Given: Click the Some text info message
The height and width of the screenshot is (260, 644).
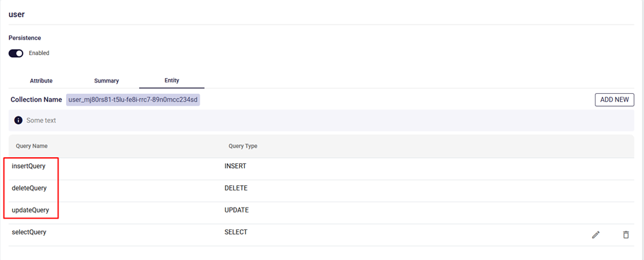Looking at the screenshot, I should (x=41, y=120).
